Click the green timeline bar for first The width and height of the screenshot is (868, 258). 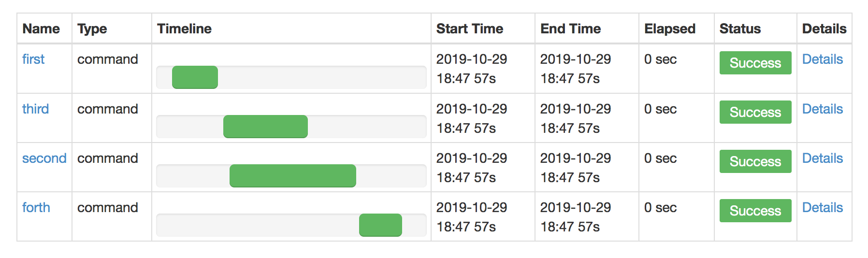[x=195, y=77]
